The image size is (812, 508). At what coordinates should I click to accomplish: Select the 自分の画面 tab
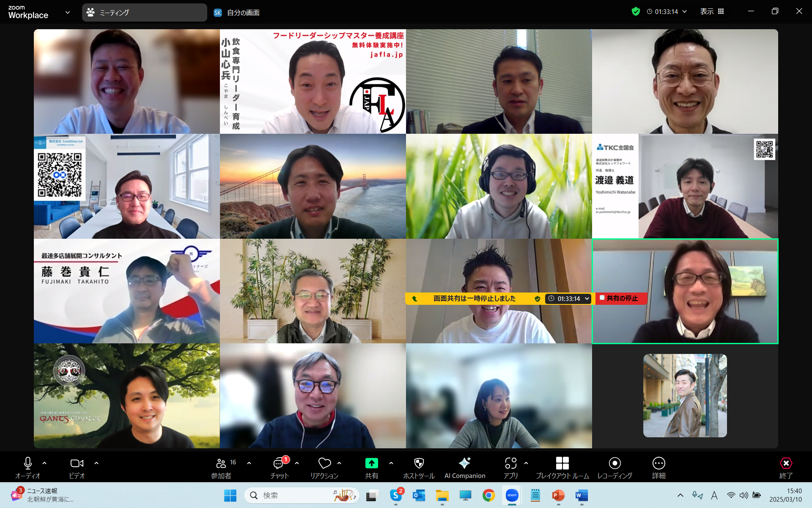(237, 13)
